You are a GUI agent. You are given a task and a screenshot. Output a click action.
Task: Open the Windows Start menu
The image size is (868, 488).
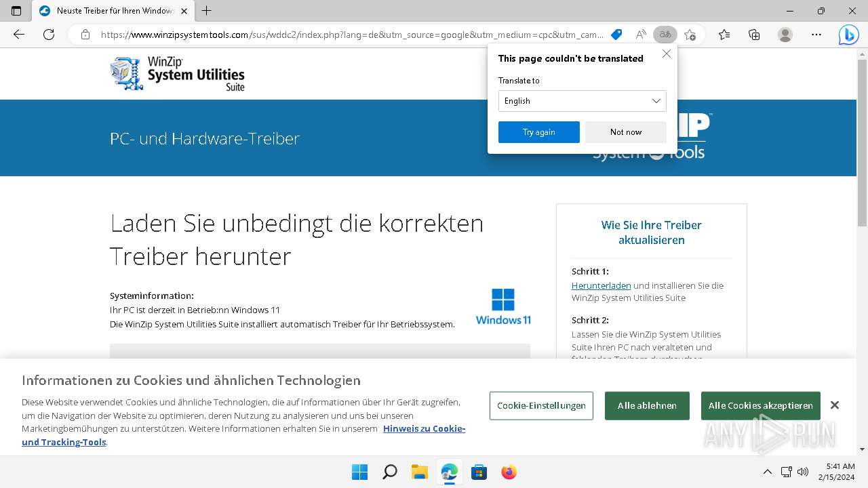[359, 472]
